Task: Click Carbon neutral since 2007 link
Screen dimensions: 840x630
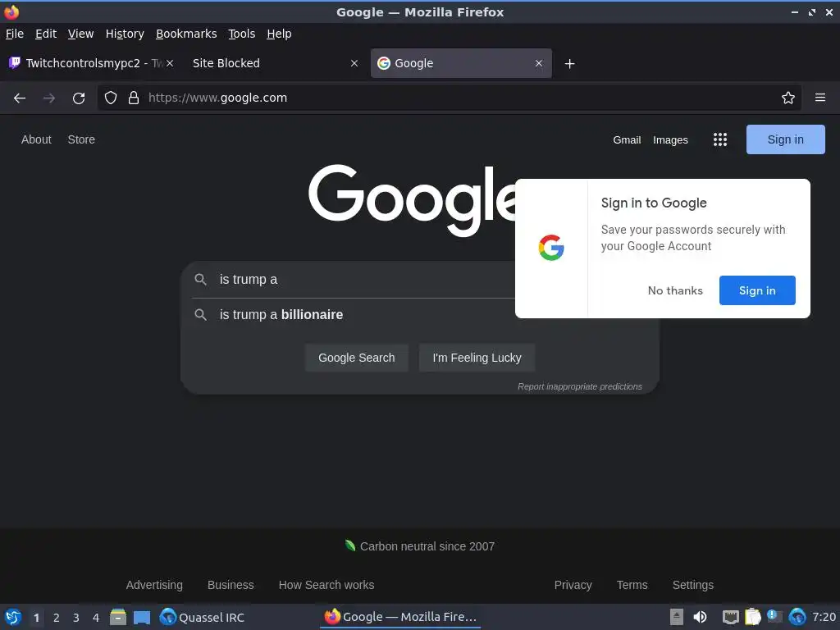Action: point(420,546)
